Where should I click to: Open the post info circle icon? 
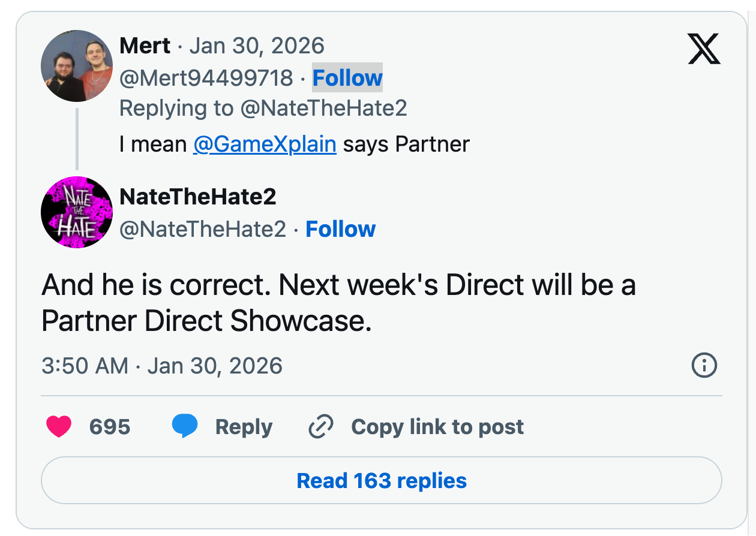point(704,365)
